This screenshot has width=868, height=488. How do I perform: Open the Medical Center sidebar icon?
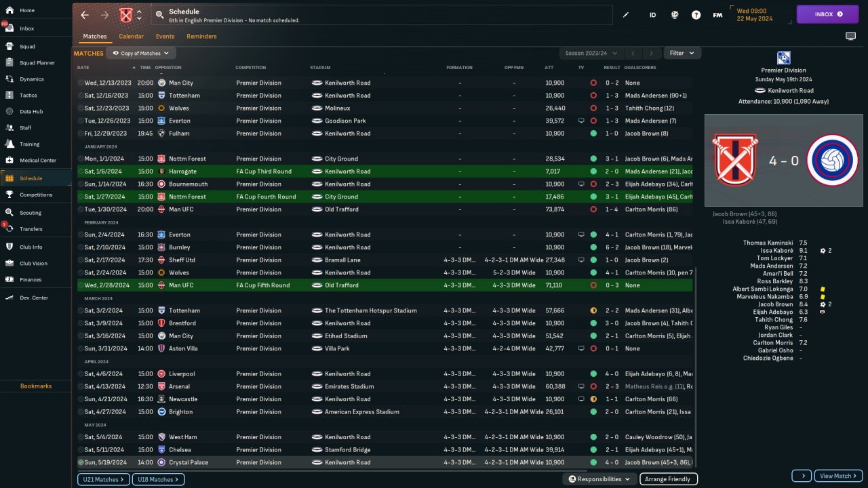[9, 161]
